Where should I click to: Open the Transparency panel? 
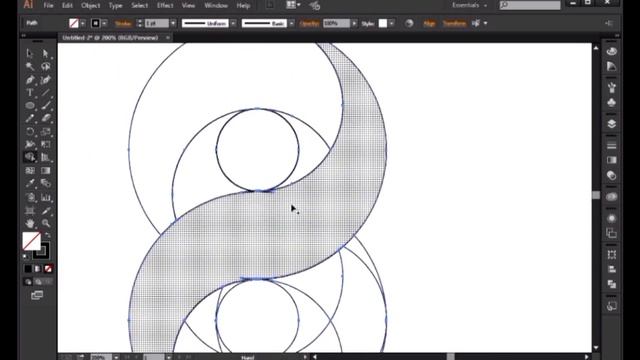[x=611, y=176]
